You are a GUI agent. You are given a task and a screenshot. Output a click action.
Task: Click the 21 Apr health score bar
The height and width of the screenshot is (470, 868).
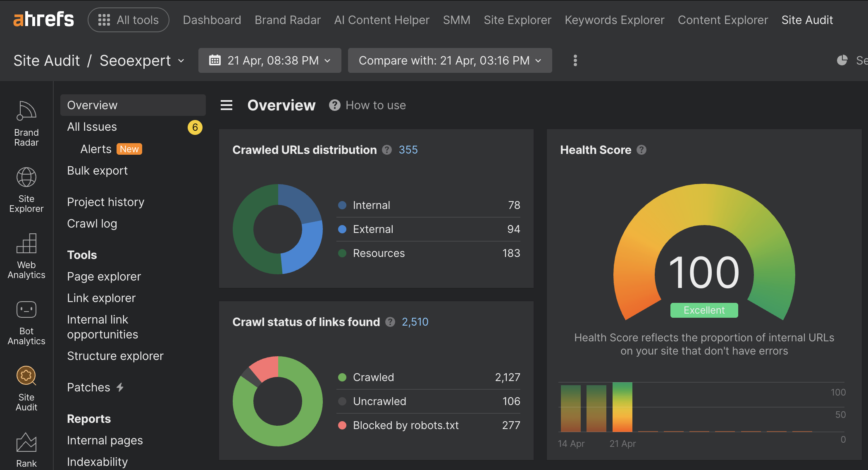(622, 407)
